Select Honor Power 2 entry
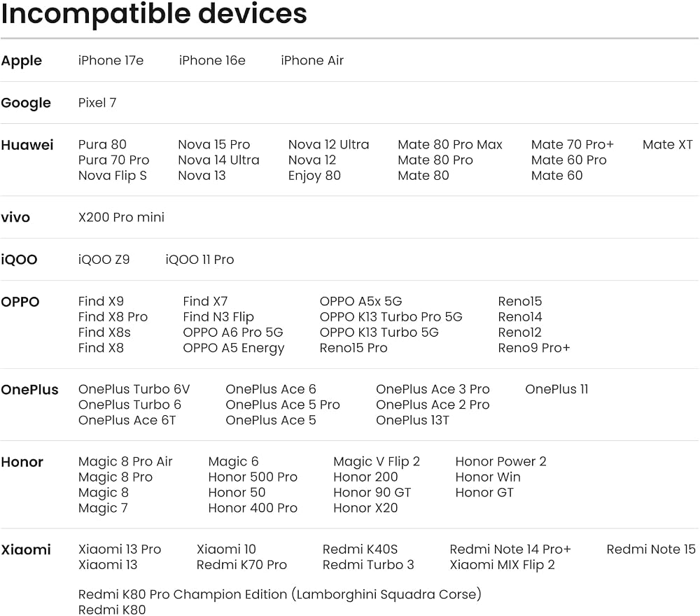This screenshot has width=700, height=616. coord(500,461)
